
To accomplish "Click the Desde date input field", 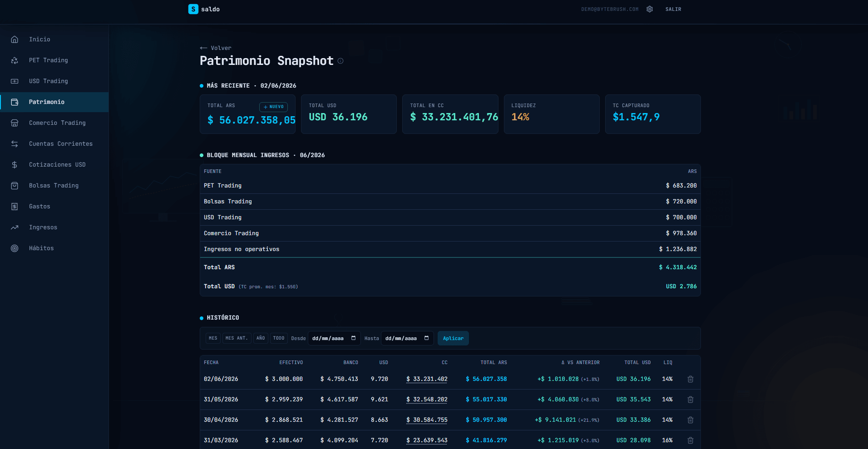I will click(334, 338).
